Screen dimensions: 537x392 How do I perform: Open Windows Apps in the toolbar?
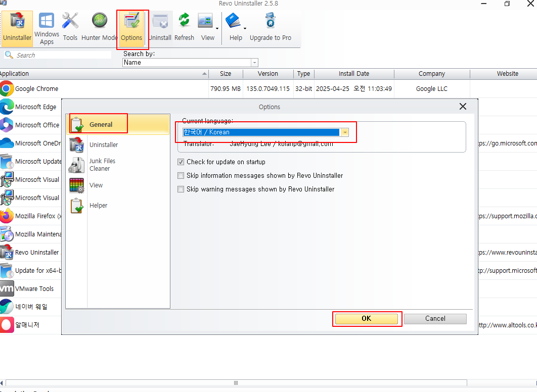click(47, 28)
